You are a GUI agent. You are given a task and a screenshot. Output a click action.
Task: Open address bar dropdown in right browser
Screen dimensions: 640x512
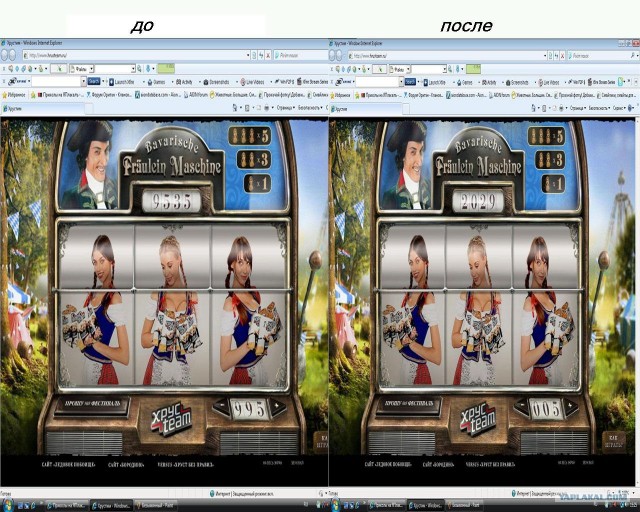tap(544, 55)
